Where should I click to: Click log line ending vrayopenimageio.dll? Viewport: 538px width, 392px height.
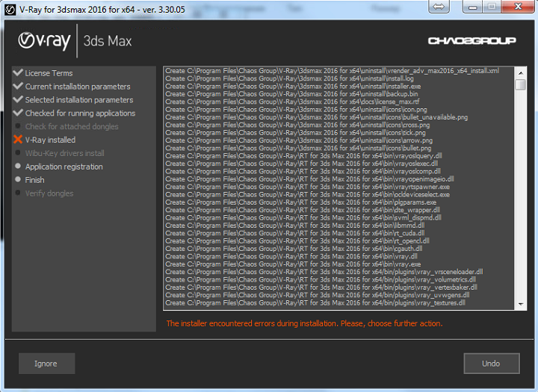(310, 179)
